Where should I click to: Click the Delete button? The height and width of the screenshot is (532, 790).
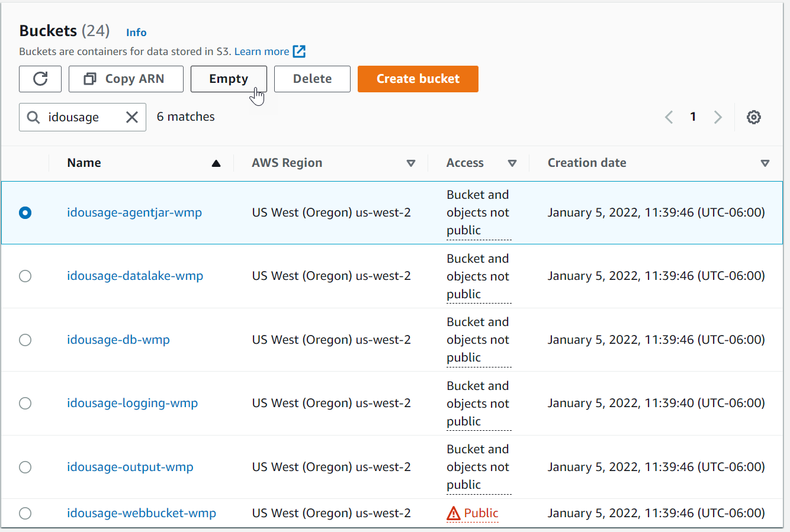[x=312, y=79]
